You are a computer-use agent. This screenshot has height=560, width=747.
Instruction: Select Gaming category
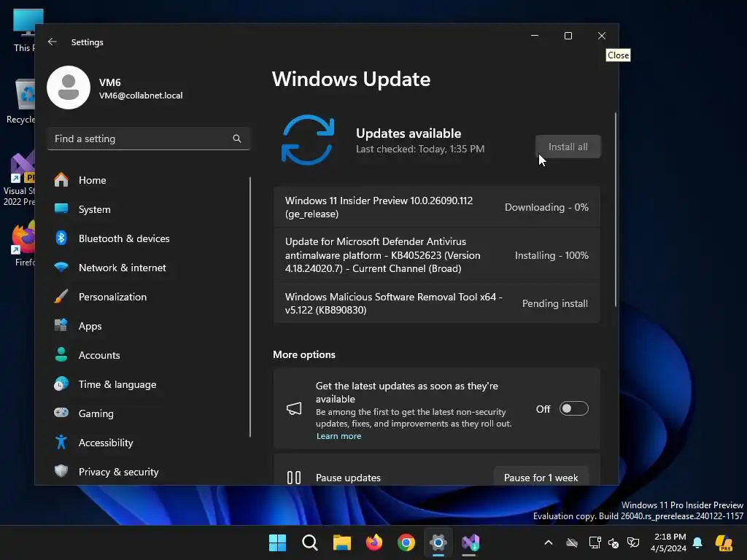click(150, 413)
